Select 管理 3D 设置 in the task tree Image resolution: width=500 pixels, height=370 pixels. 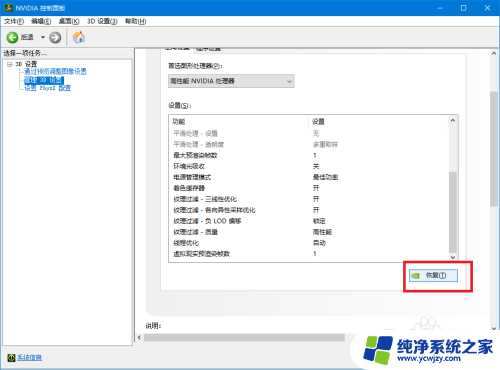click(43, 80)
